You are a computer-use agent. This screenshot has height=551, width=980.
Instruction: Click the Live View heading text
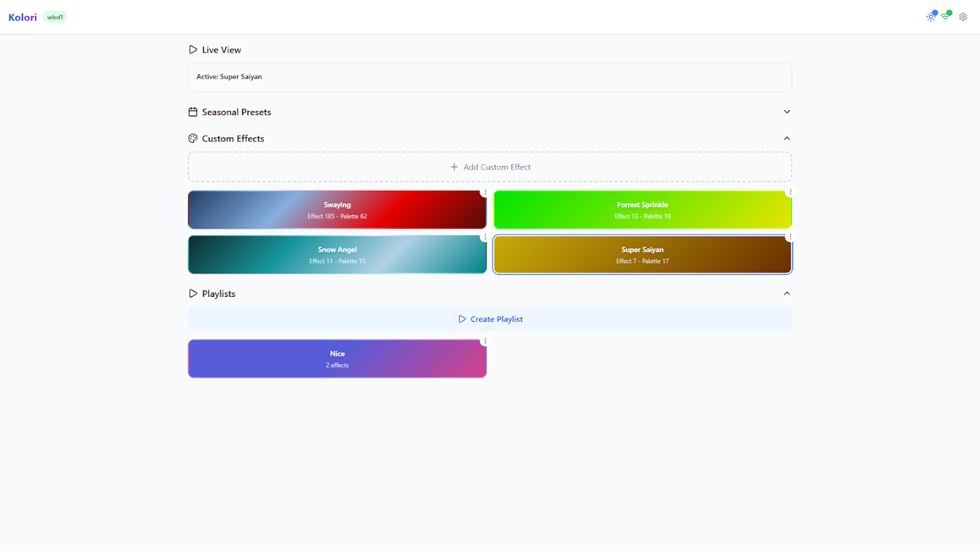point(221,50)
